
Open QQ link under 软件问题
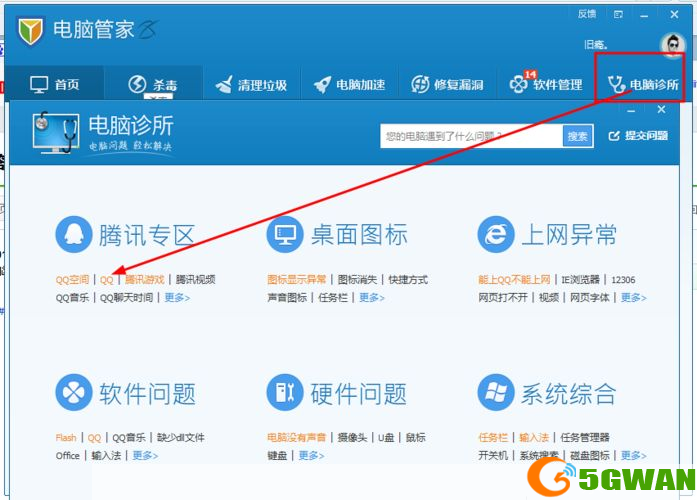[94, 438]
